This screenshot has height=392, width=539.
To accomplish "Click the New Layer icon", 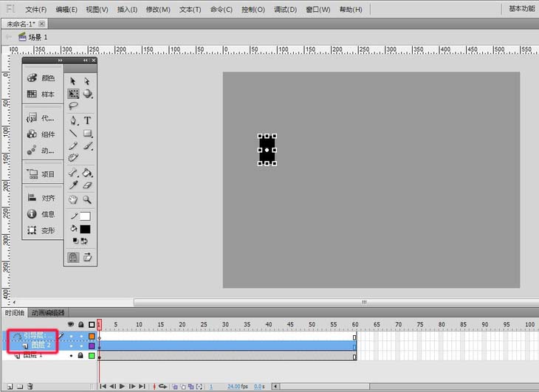I will click(x=10, y=387).
